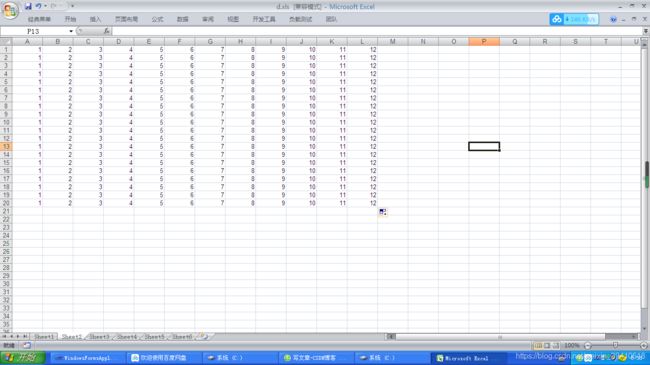Click inside the formula bar input

coord(377,31)
